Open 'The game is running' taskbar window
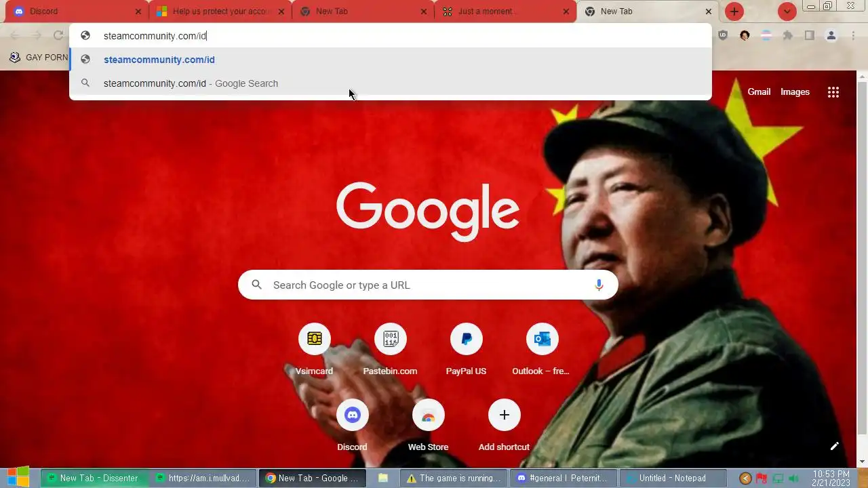 (454, 478)
